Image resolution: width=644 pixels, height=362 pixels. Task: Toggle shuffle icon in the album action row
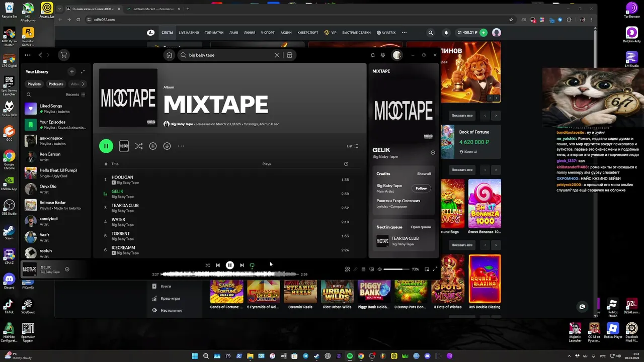click(139, 146)
